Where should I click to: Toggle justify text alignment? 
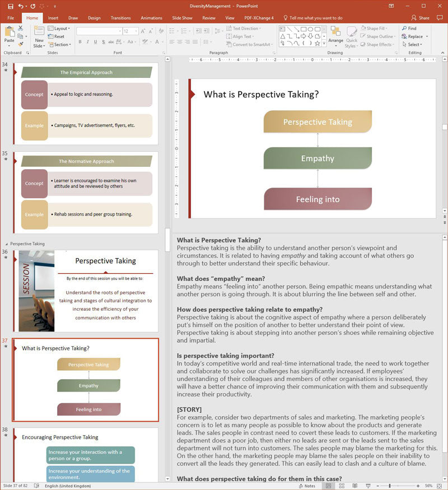pos(195,42)
